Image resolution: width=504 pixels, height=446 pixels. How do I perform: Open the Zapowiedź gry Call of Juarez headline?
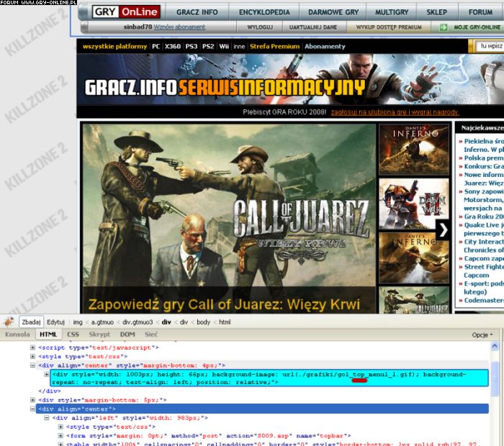click(x=224, y=304)
